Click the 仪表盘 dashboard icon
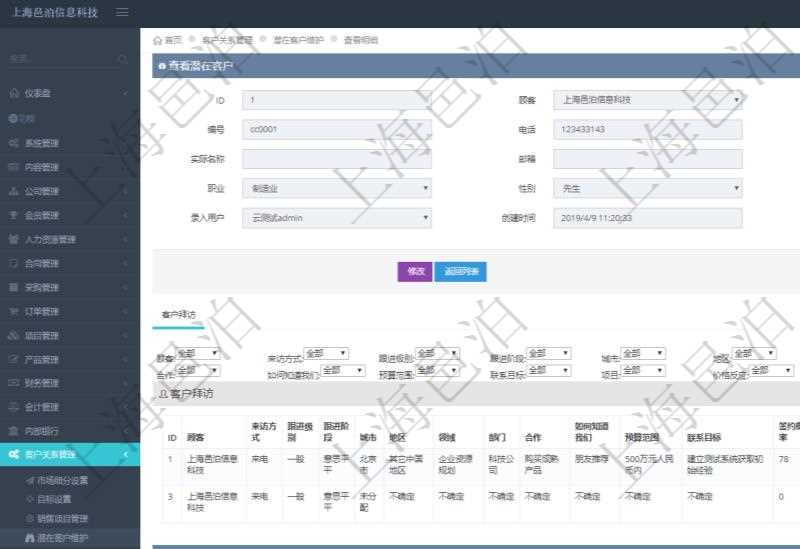800x549 pixels. 14,93
